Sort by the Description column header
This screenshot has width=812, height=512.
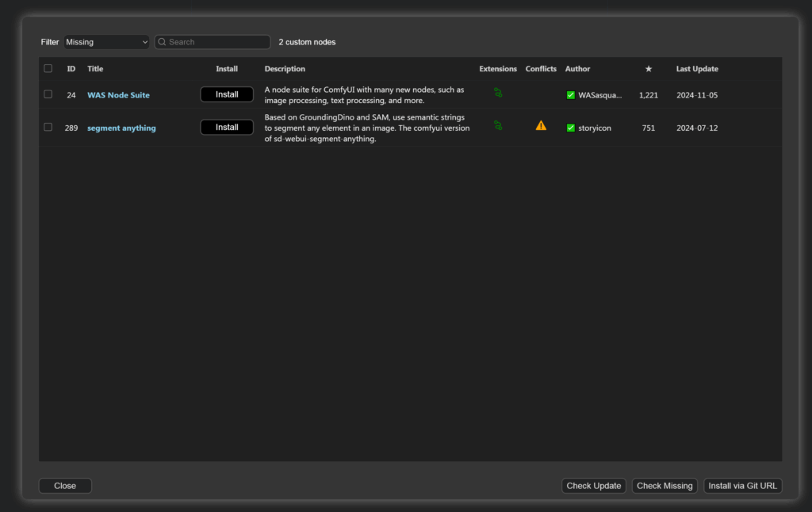[285, 69]
